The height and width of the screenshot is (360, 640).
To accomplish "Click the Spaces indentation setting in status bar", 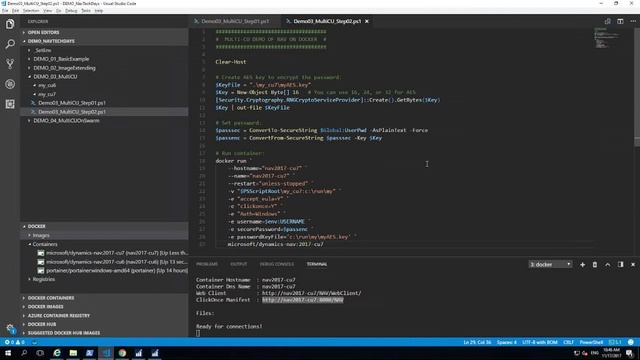I will click(507, 342).
